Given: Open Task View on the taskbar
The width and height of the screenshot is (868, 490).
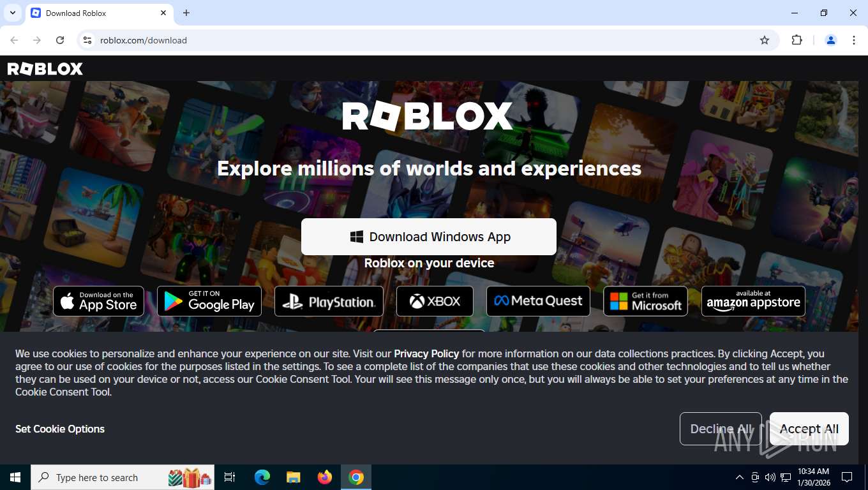Looking at the screenshot, I should pos(230,477).
